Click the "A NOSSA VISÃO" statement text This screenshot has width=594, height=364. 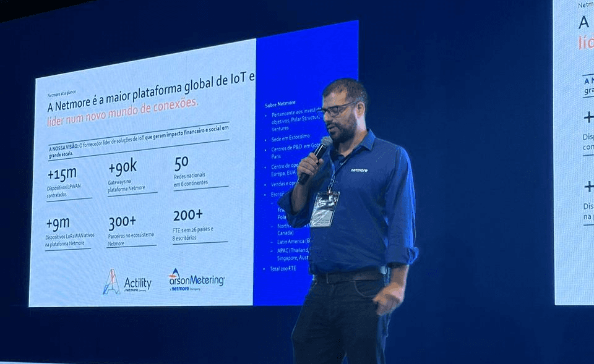139,142
